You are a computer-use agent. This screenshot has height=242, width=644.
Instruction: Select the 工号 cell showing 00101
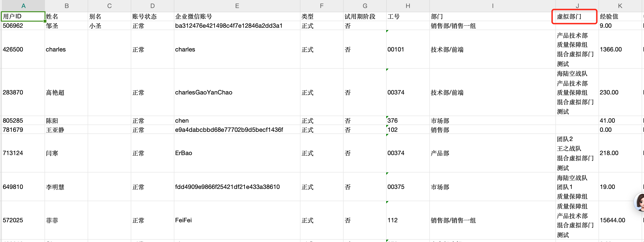point(408,49)
